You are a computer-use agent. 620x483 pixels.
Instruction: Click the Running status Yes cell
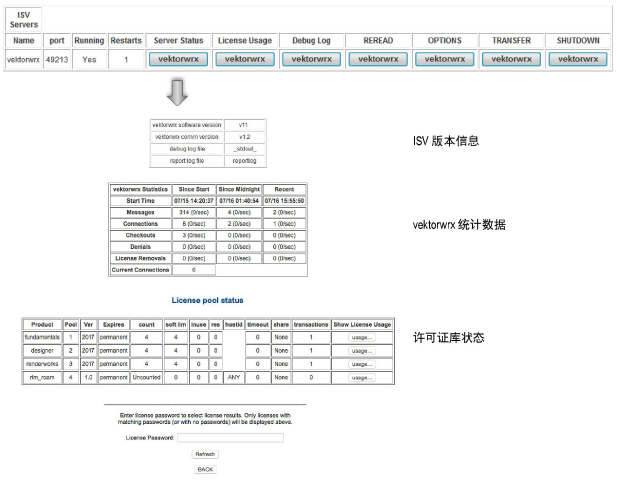coord(89,60)
